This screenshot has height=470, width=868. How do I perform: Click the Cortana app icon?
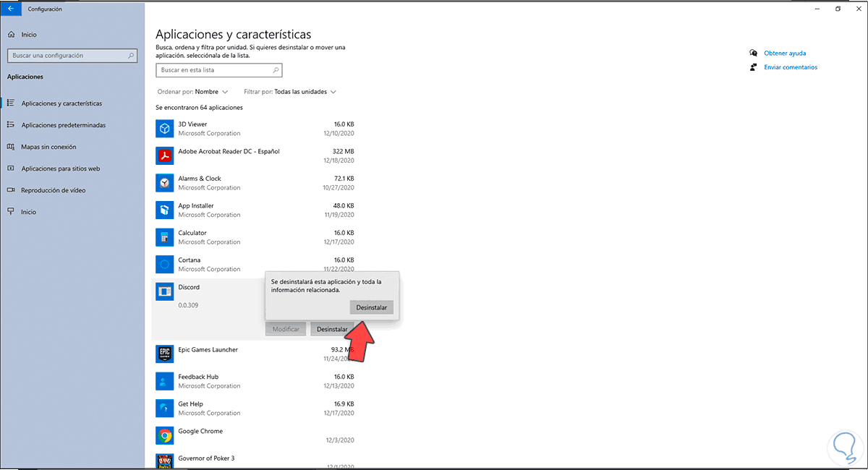tap(165, 264)
